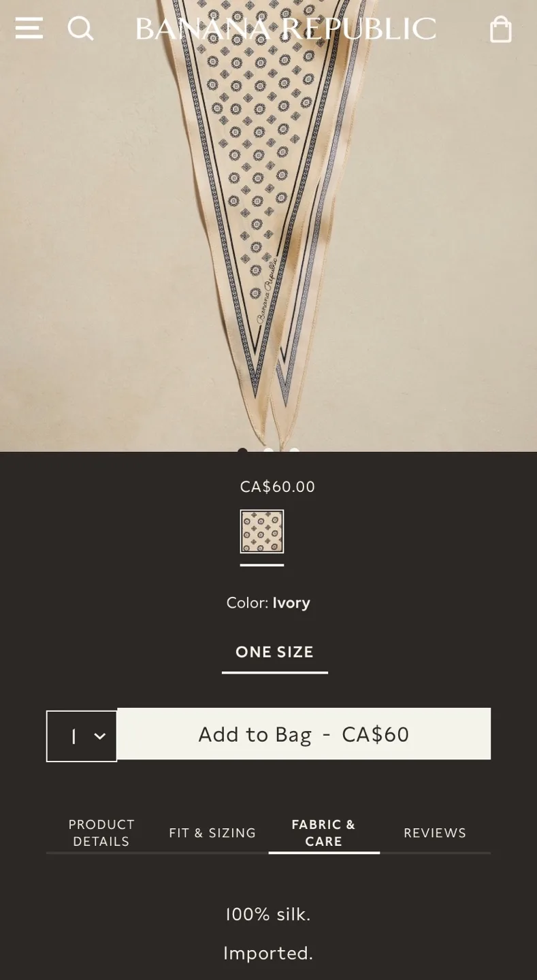537x980 pixels.
Task: Click the scarf product image
Action: tap(268, 225)
